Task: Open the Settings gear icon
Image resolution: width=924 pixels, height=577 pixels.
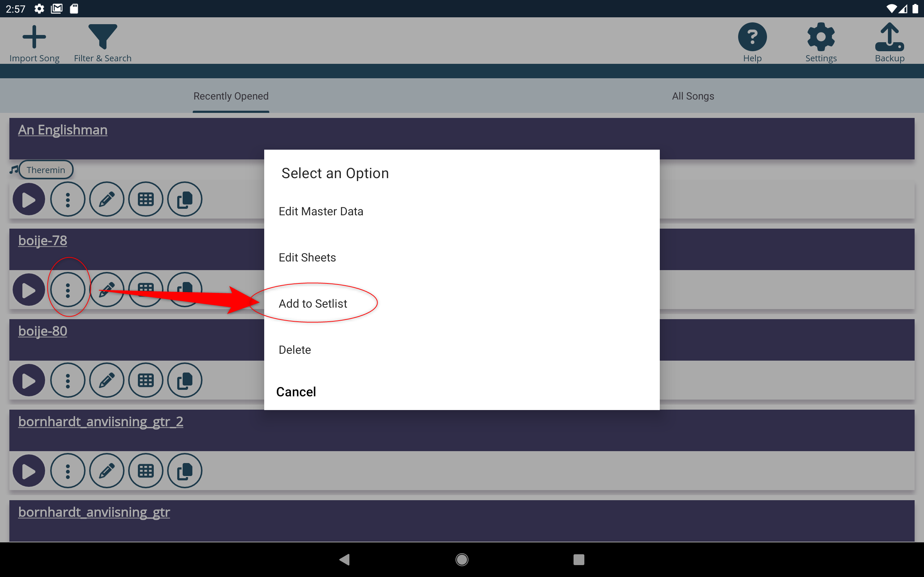Action: click(820, 37)
